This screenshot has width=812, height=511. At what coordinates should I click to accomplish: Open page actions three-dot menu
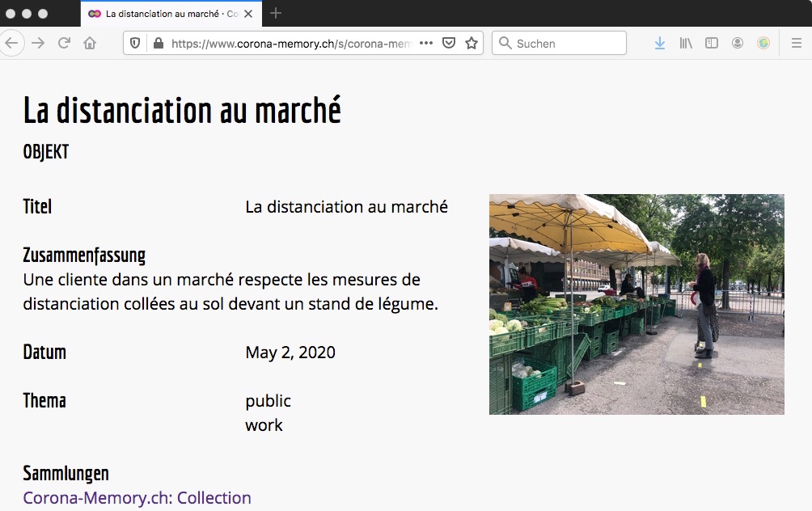point(426,44)
